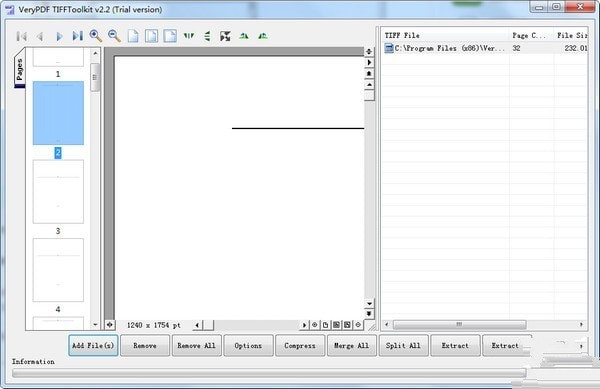Click the small fit-page icon below preview
The width and height of the screenshot is (600, 389).
(347, 325)
